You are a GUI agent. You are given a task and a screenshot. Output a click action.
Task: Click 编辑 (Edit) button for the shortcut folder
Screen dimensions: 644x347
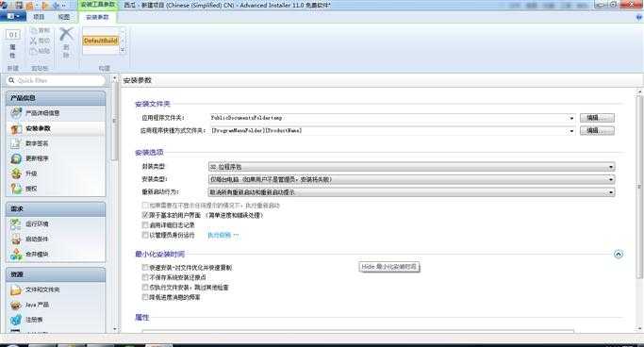pyautogui.click(x=597, y=130)
